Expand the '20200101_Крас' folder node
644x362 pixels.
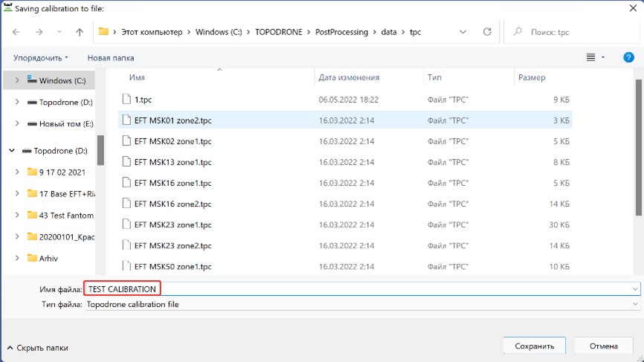click(17, 236)
